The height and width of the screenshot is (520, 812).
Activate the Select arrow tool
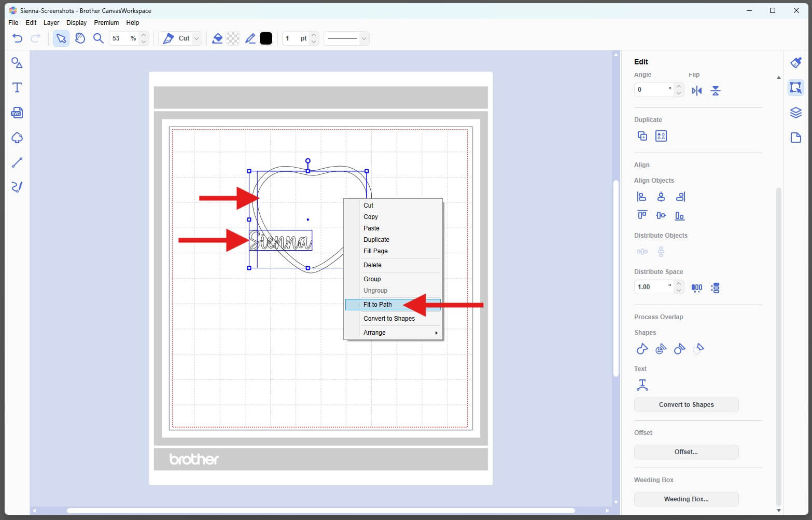(x=61, y=38)
